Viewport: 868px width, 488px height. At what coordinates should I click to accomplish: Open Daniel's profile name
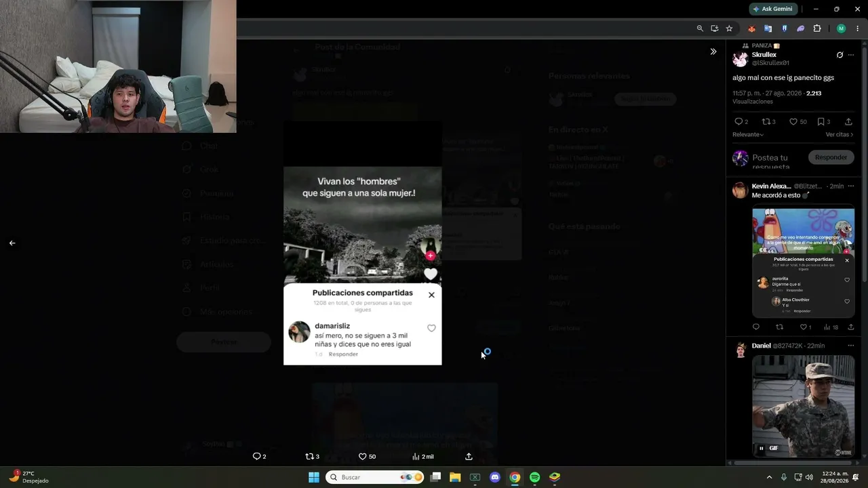(x=762, y=346)
